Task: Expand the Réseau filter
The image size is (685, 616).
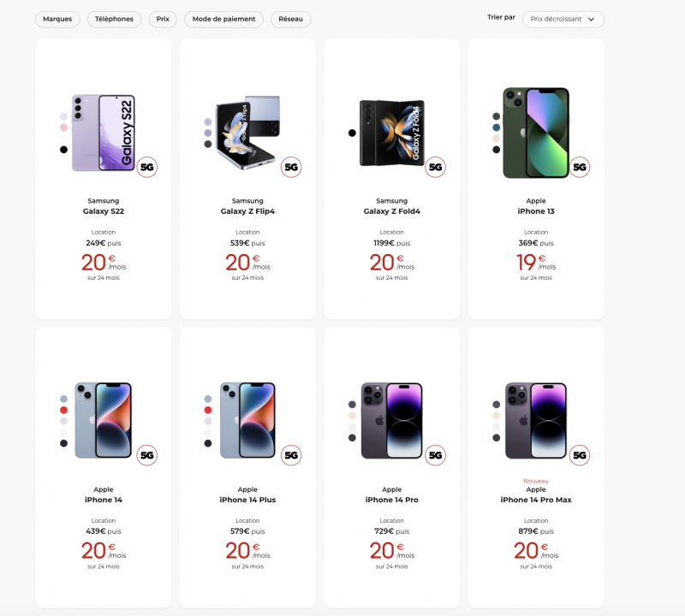Action: pyautogui.click(x=291, y=19)
